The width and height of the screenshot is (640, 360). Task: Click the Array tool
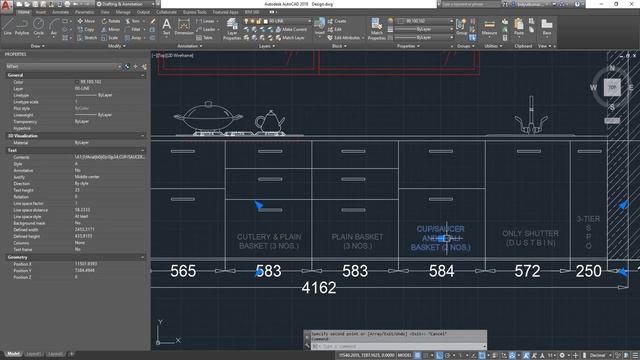click(133, 38)
